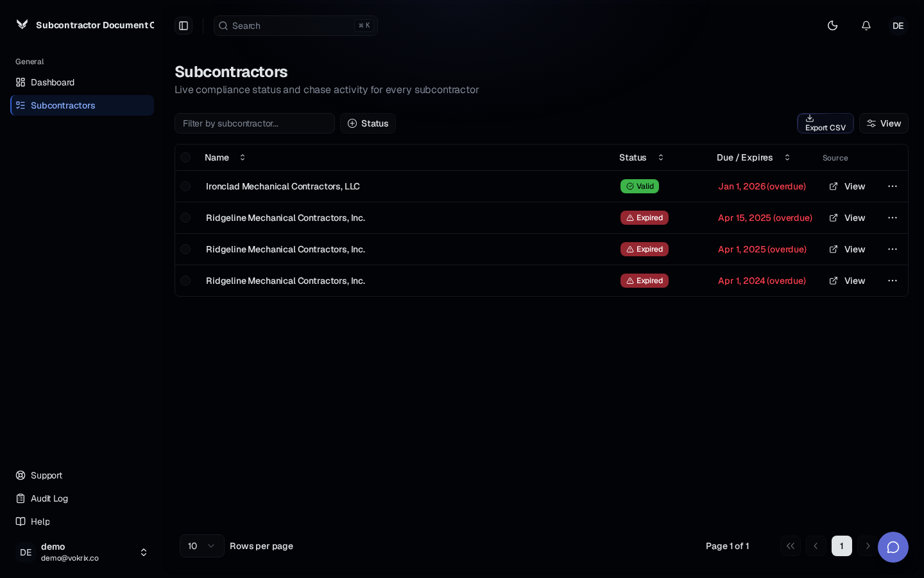The height and width of the screenshot is (578, 924).
Task: Click the app logo icon
Action: coord(22,24)
